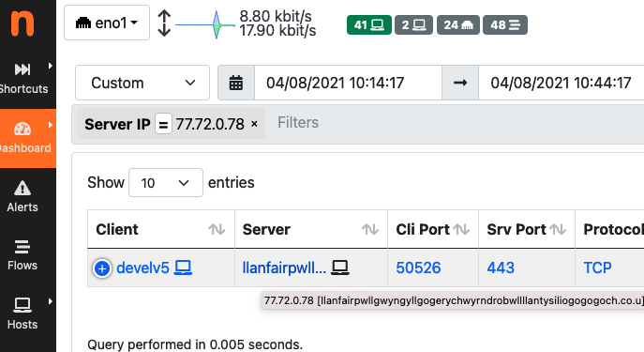Edit the end date 04/08/2021 10:44:17

[x=561, y=83]
